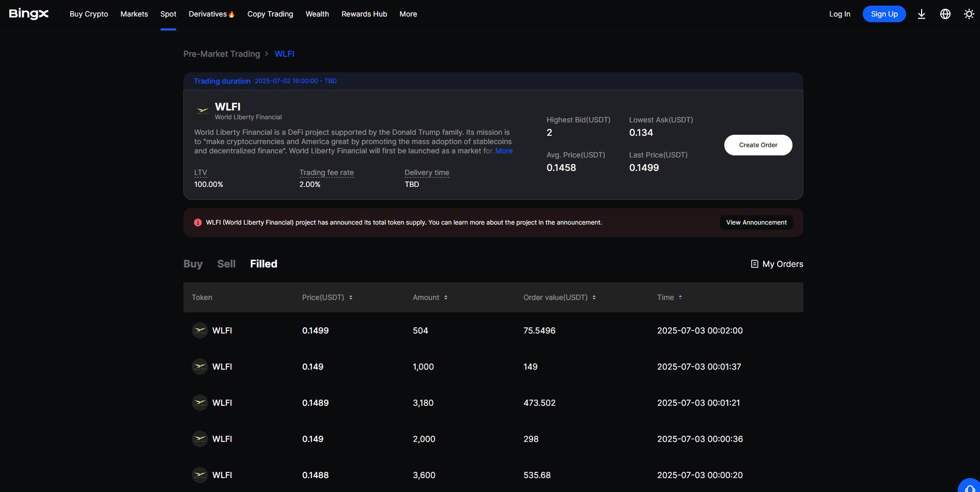Expand the More menu
Viewport: 980px width, 492px height.
(x=408, y=14)
